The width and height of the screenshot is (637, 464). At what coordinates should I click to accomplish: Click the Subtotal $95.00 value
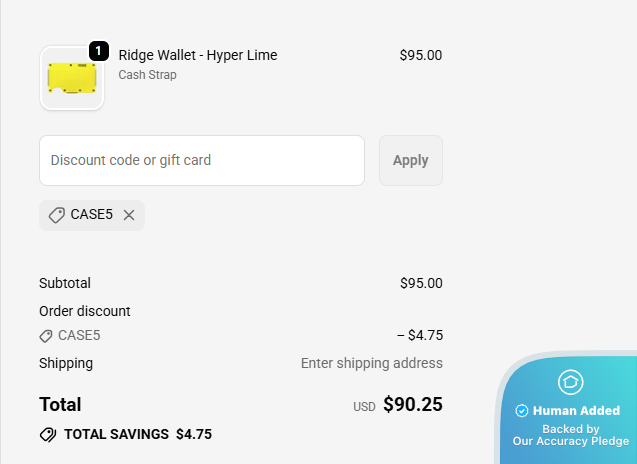tap(420, 283)
